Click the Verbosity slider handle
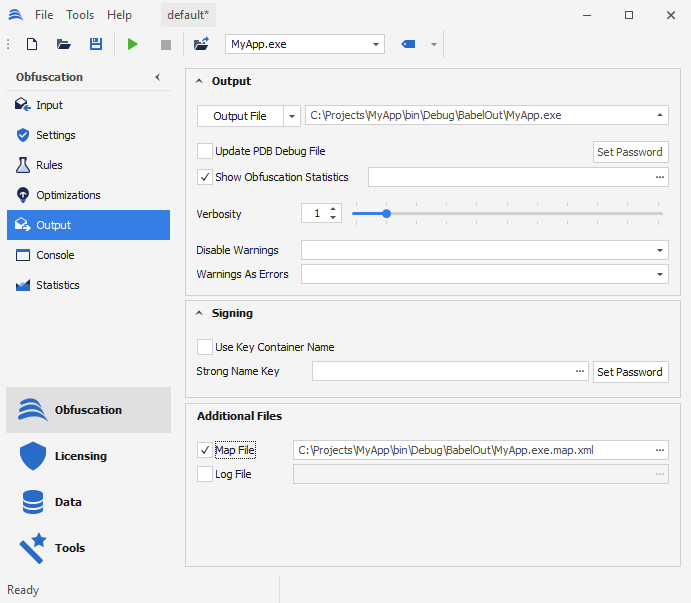This screenshot has height=603, width=691. coord(386,213)
